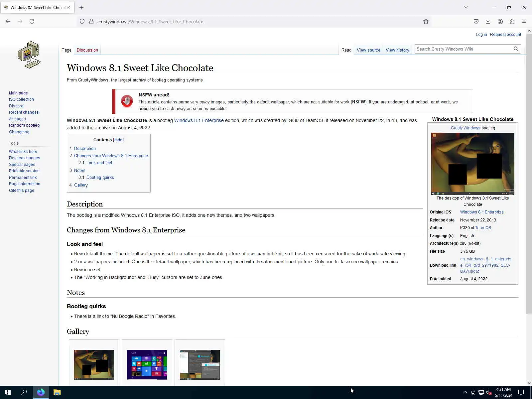Image resolution: width=532 pixels, height=399 pixels.
Task: Jump to Bootleg quirks in Contents
Action: tap(100, 178)
